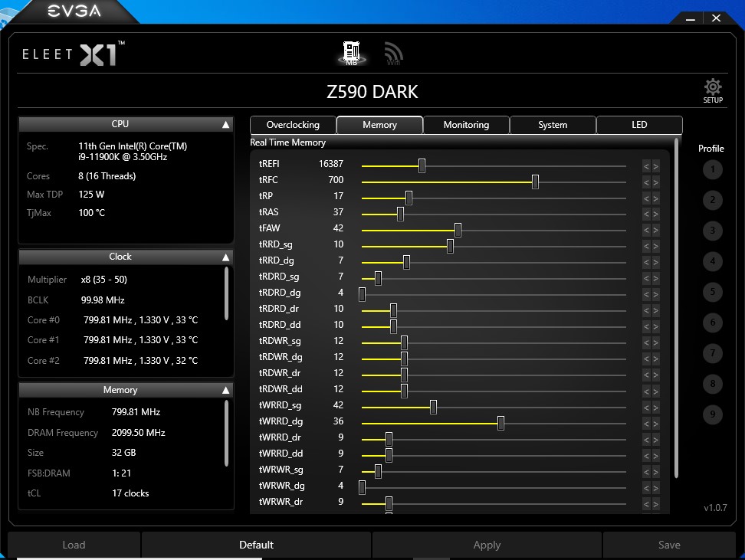Click the BCLK value 99.98 MHz
This screenshot has width=745, height=560.
pos(103,300)
